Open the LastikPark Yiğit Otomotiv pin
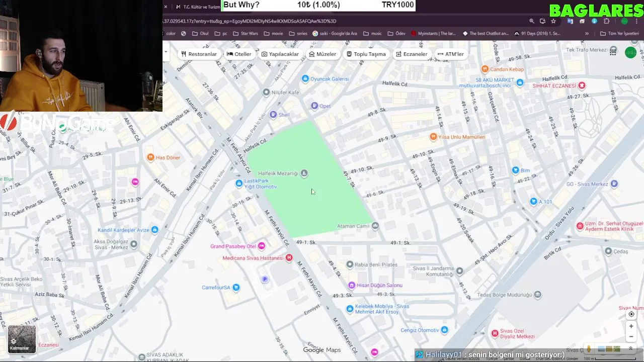 click(239, 184)
